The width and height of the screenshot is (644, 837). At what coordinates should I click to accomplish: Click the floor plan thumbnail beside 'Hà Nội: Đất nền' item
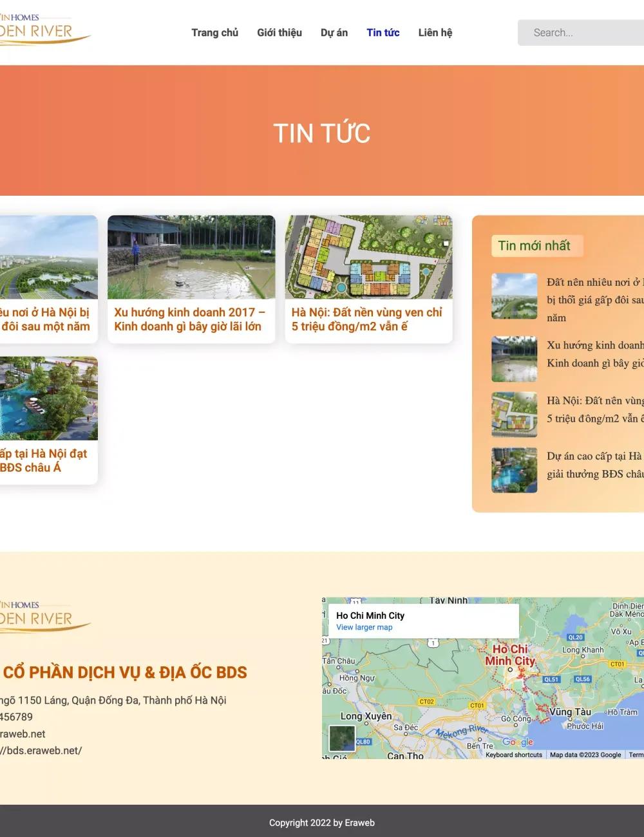(514, 414)
